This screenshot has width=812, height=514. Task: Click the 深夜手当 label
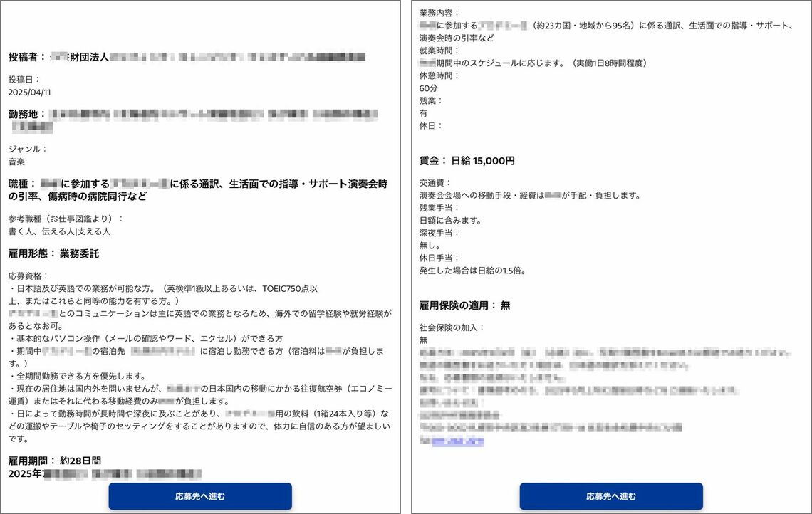click(439, 233)
